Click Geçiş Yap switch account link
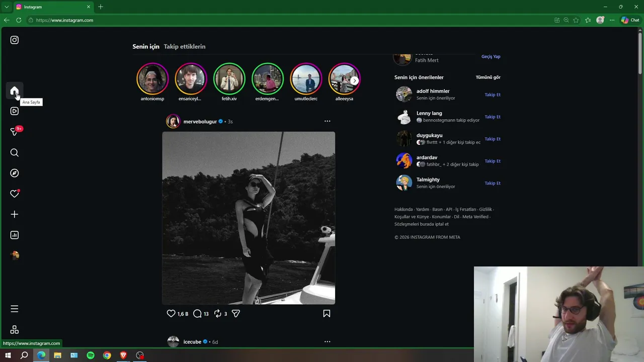This screenshot has width=644, height=362. pos(491,57)
